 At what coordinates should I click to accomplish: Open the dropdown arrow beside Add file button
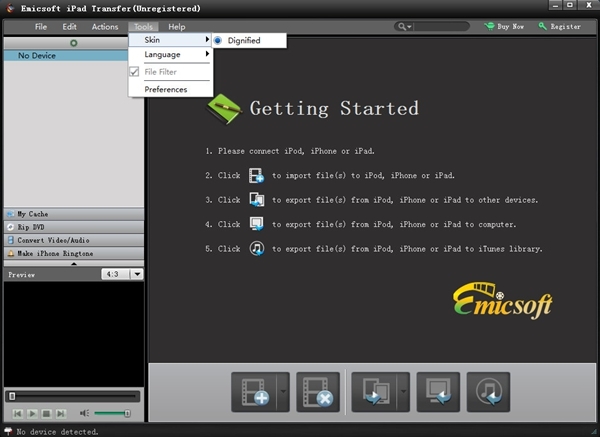click(x=284, y=392)
